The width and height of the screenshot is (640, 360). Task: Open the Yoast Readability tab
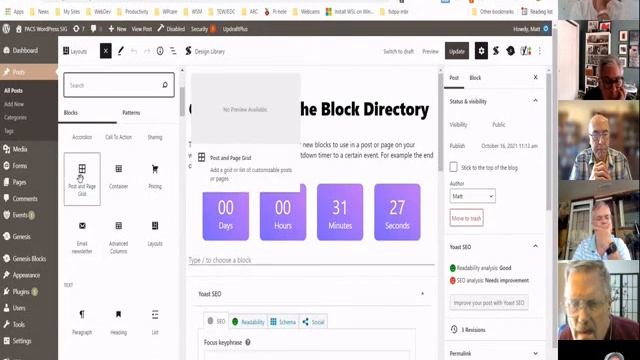248,322
